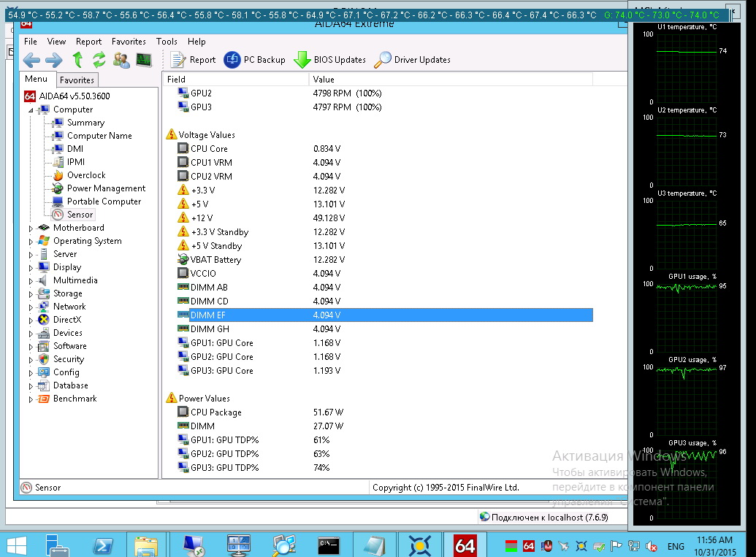
Task: Select the Database tree item
Action: 70,385
